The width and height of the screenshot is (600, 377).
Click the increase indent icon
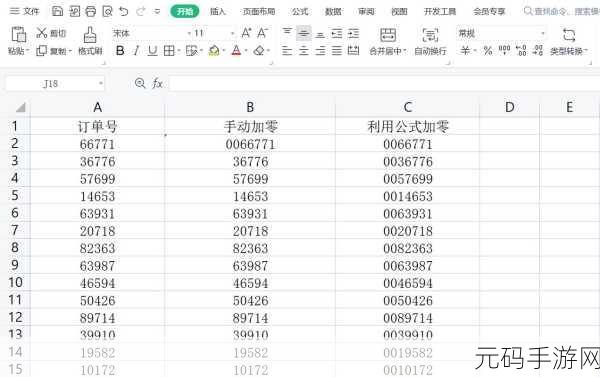pos(354,34)
